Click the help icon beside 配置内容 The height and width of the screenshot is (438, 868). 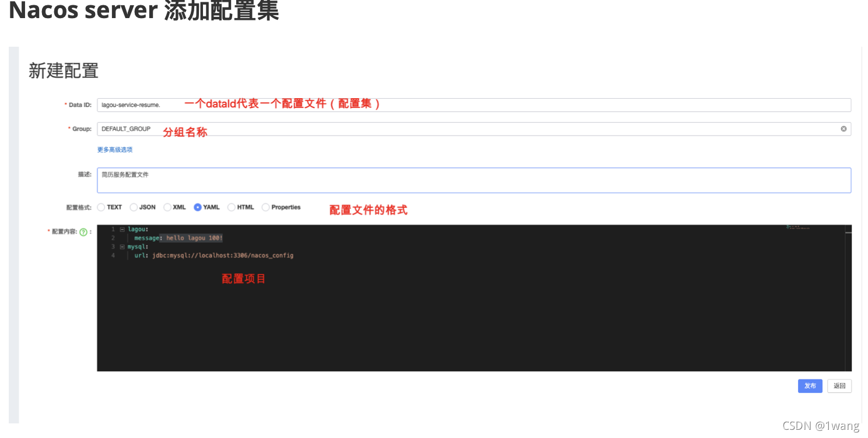pos(83,232)
